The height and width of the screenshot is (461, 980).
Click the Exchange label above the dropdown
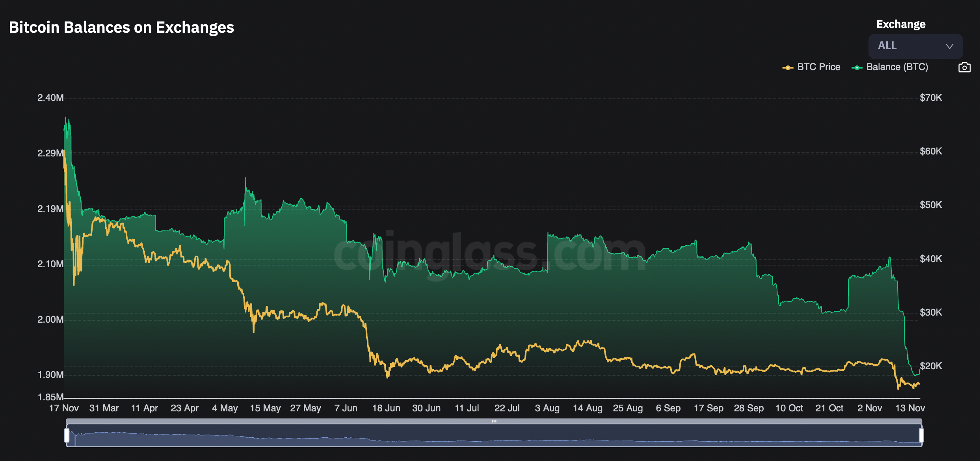[x=901, y=24]
